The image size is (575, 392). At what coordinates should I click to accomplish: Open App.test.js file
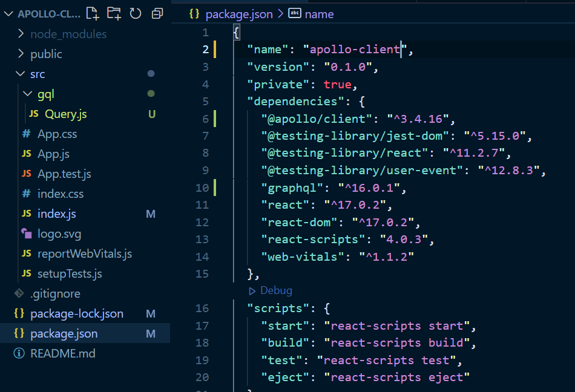(x=64, y=174)
